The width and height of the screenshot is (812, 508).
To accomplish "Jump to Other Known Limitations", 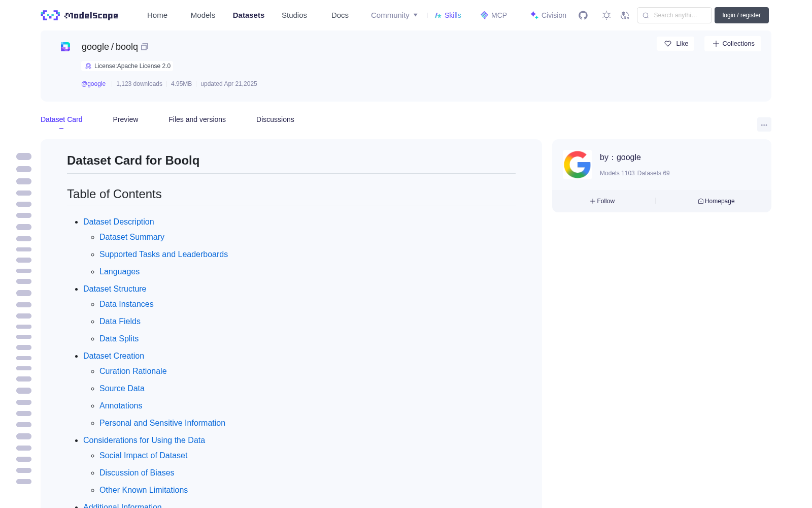I will [x=144, y=490].
